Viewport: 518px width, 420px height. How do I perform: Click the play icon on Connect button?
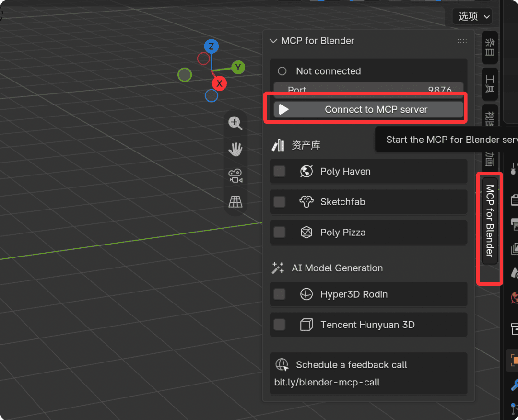click(283, 110)
